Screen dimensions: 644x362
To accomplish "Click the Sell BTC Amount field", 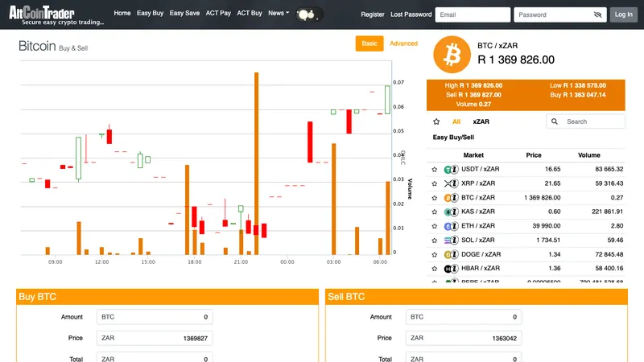I will [464, 317].
